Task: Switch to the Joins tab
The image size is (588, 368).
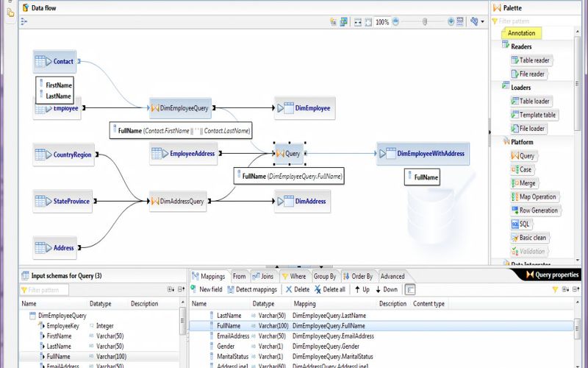Action: 262,276
